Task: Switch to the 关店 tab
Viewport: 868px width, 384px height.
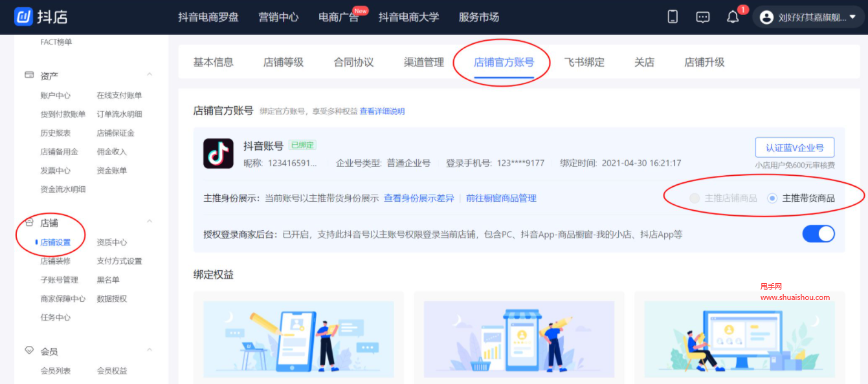Action: (644, 62)
